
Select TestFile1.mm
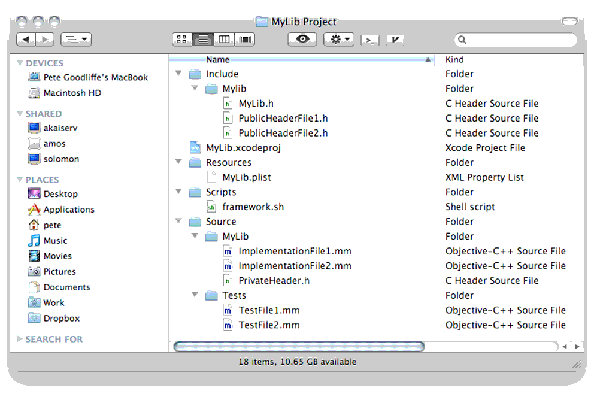[x=261, y=310]
